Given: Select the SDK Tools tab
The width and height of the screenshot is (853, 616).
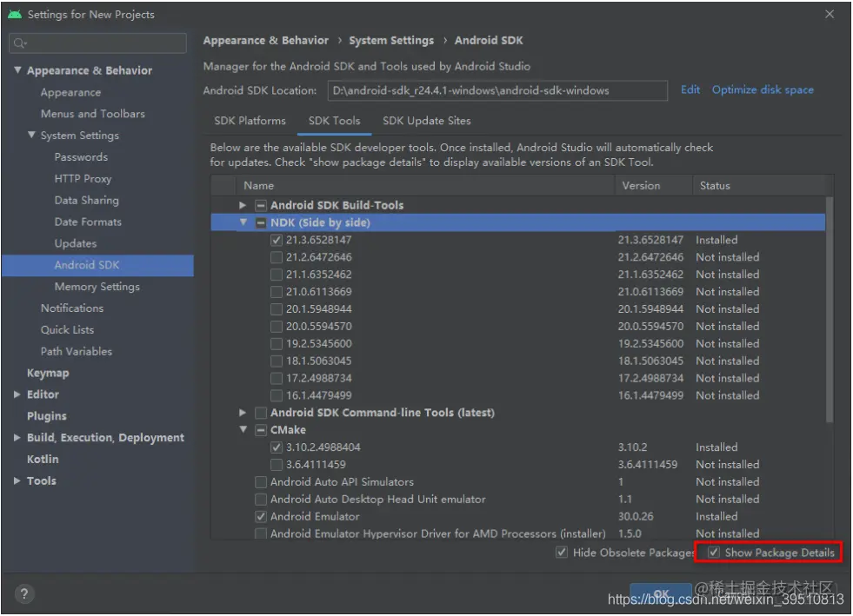Looking at the screenshot, I should (x=334, y=121).
